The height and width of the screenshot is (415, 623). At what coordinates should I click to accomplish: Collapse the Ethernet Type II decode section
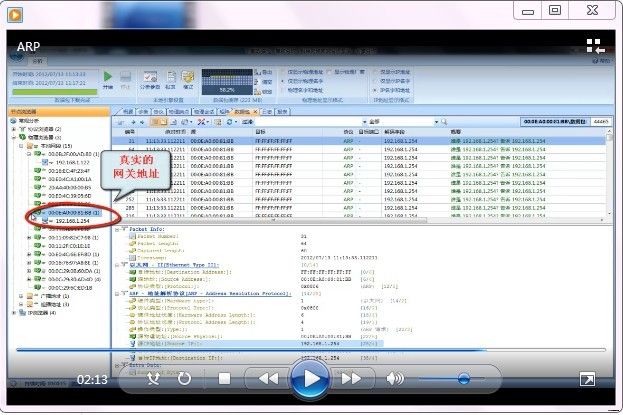[117, 265]
